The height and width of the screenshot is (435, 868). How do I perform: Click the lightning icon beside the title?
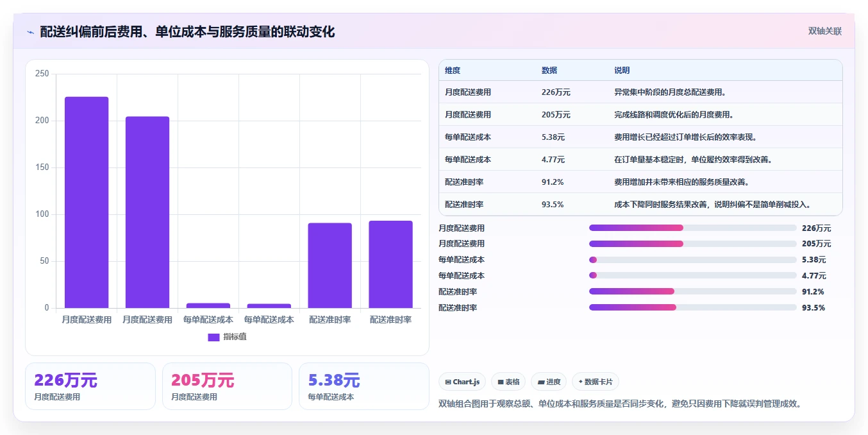click(31, 32)
